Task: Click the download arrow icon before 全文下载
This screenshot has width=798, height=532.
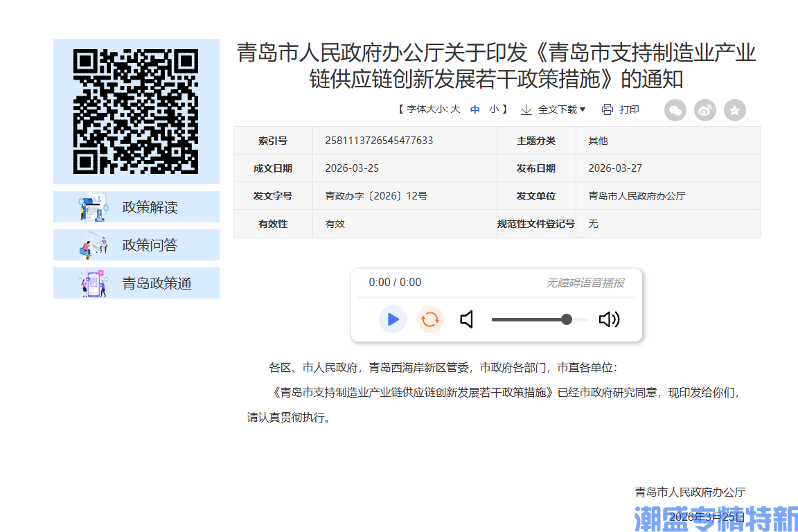Action: 526,109
